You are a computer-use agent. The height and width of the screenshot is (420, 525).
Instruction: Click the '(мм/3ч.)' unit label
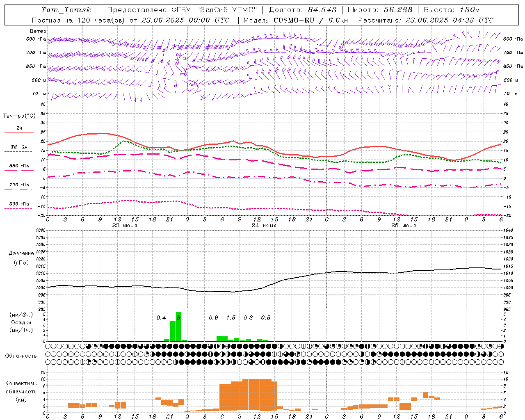(21, 315)
